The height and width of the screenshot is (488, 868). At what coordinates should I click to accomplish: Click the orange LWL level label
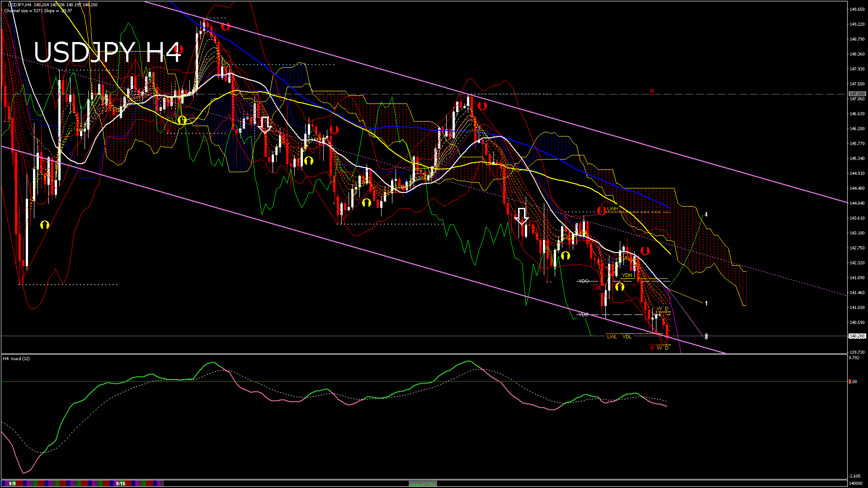coord(612,337)
